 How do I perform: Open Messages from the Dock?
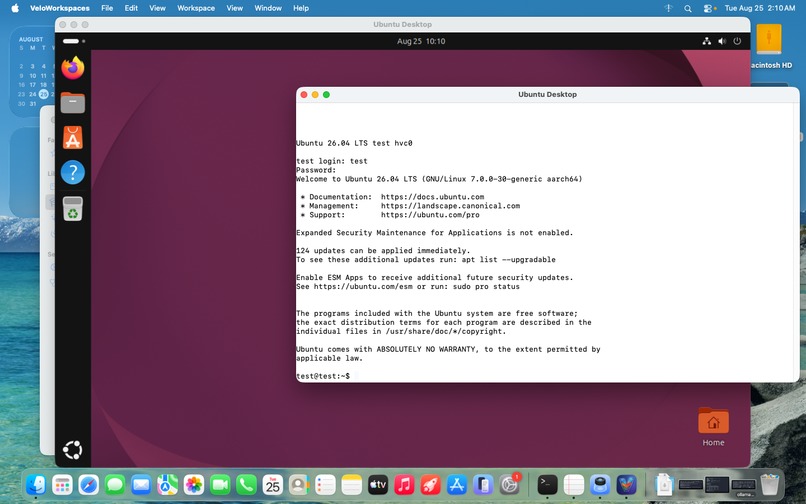tap(115, 484)
